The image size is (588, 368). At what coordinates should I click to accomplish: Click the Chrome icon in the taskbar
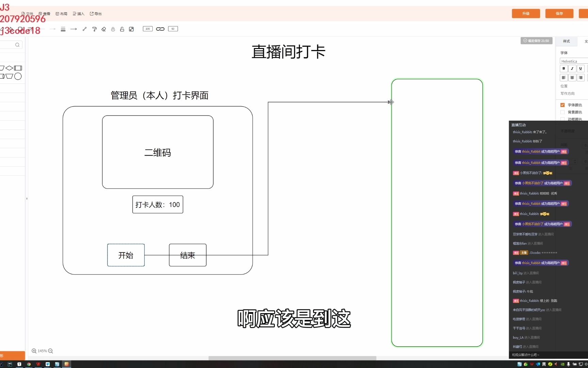click(x=29, y=364)
